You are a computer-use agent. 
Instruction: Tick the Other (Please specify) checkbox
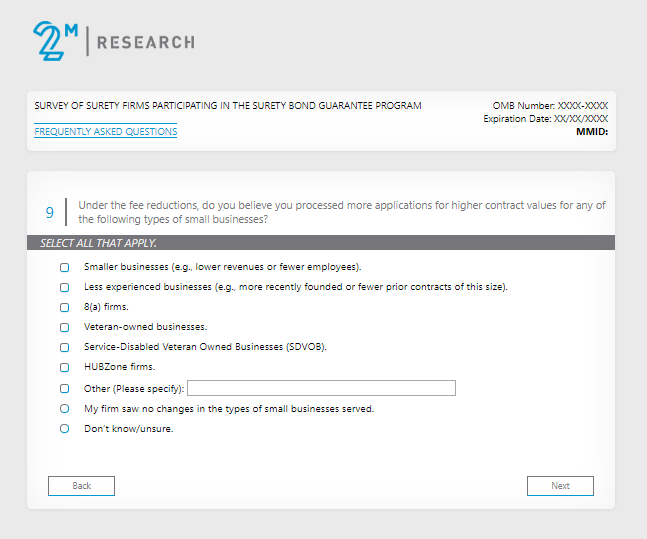[65, 388]
